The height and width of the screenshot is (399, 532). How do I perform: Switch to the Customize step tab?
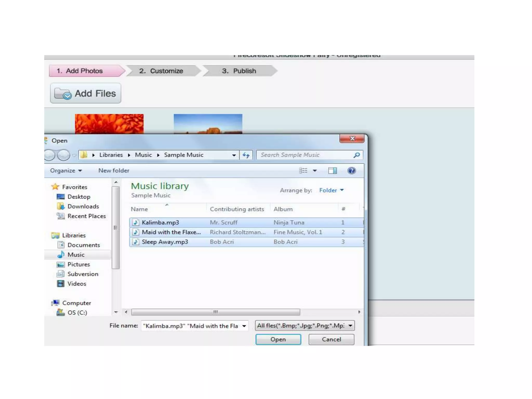coord(162,71)
